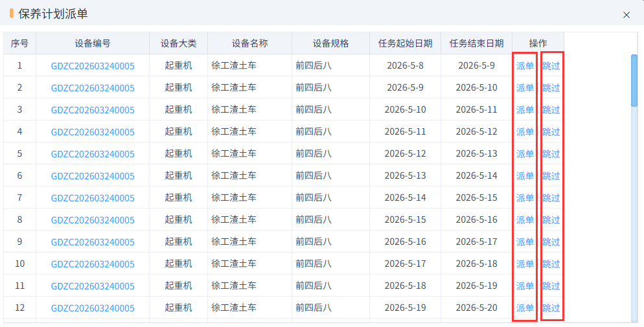
Task: Select start date 2026-5-13 cell
Action: pyautogui.click(x=406, y=175)
